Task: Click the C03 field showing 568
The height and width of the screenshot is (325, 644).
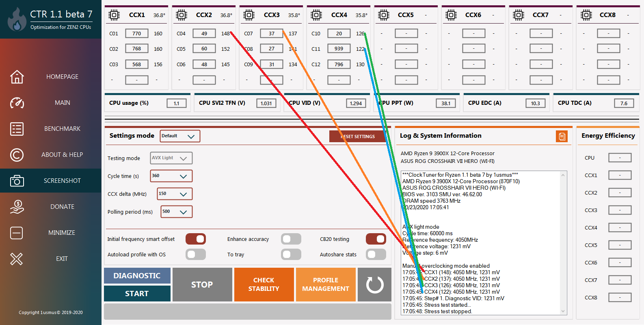Action: [137, 64]
